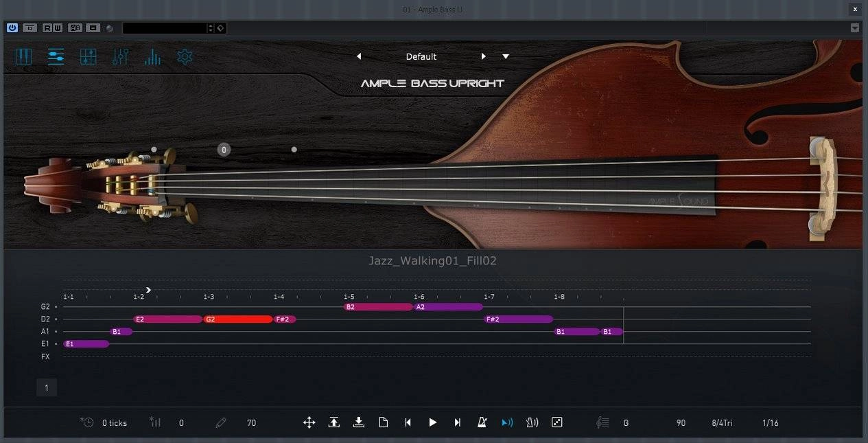868x443 pixels.
Task: Click the bypass routing button beside power
Action: (x=30, y=28)
